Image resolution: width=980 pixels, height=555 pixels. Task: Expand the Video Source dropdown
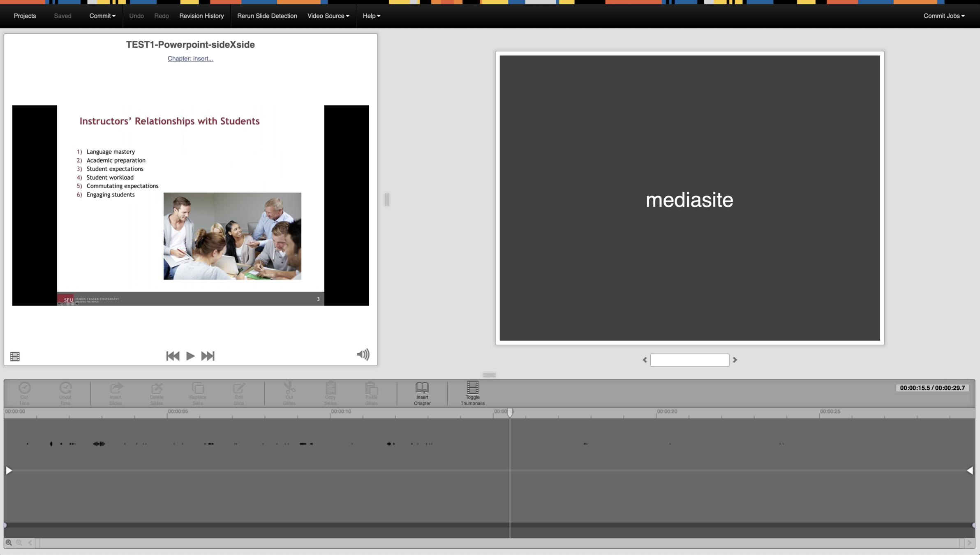(x=328, y=16)
